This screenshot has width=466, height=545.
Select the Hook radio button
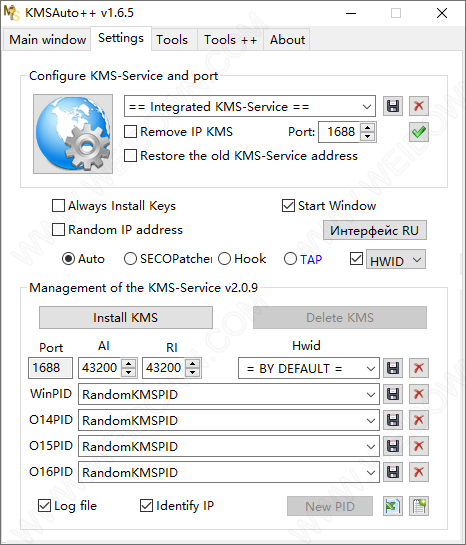coord(224,259)
